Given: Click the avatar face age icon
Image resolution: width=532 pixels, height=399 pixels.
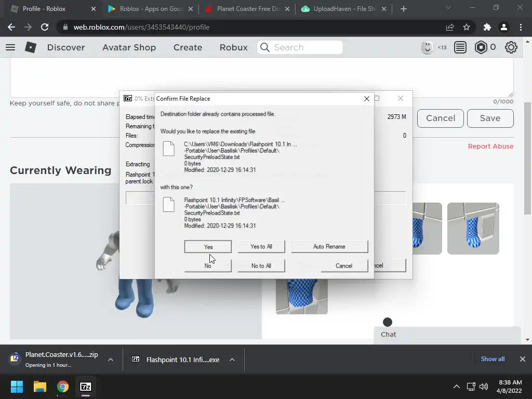Looking at the screenshot, I should [427, 47].
